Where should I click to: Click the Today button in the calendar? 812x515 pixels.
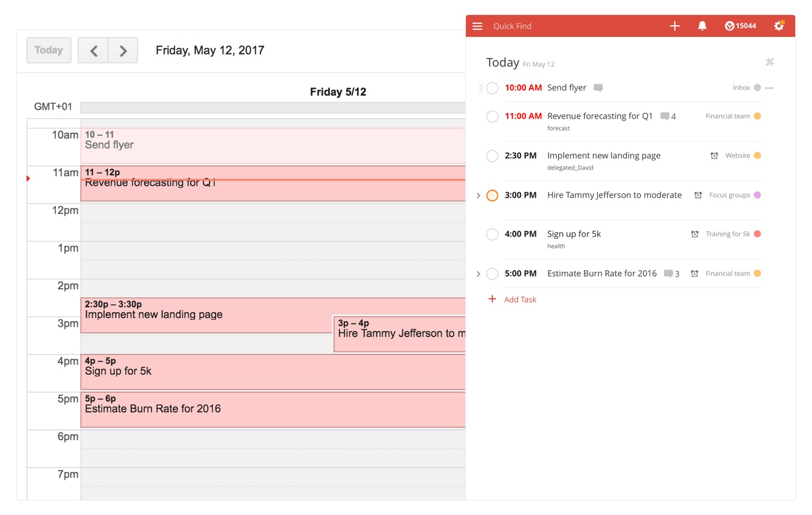49,50
